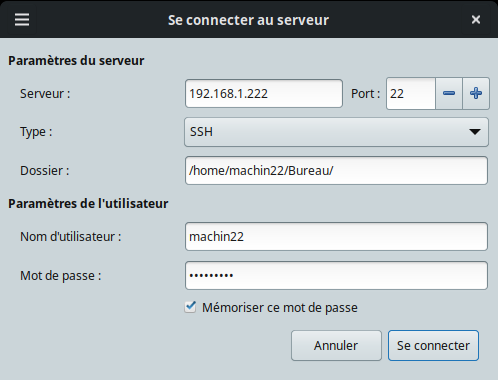This screenshot has height=380, width=498.
Task: Open the hamburger menu in the title bar
Action: pyautogui.click(x=22, y=20)
